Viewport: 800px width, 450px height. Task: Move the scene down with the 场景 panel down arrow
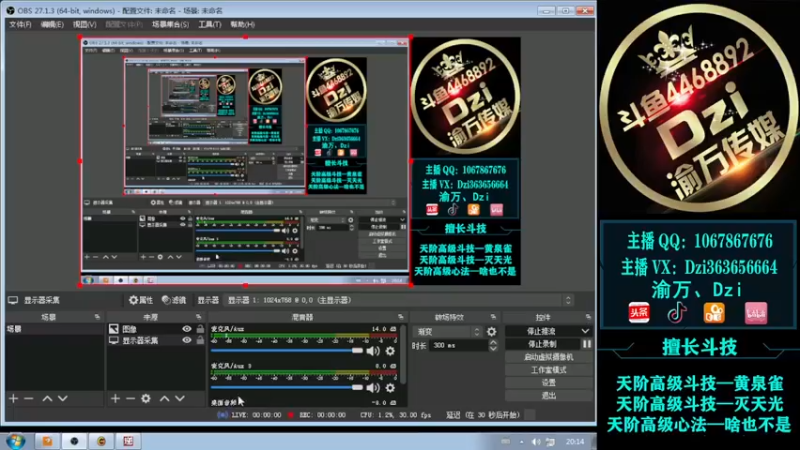point(62,398)
